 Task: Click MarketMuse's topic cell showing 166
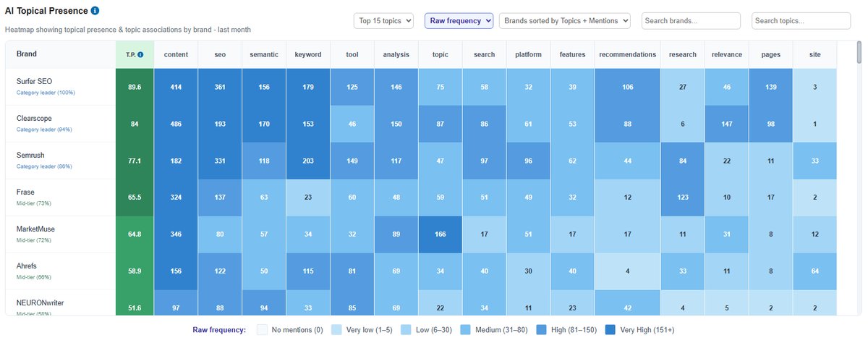440,234
